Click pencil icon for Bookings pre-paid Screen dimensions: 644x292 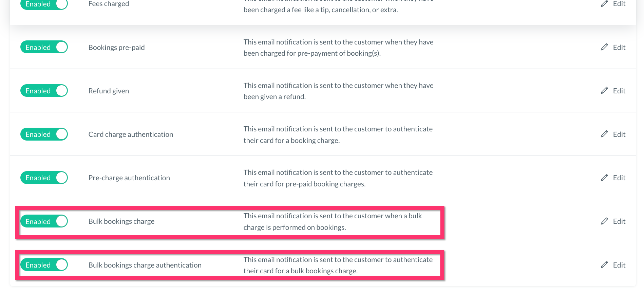tap(604, 47)
